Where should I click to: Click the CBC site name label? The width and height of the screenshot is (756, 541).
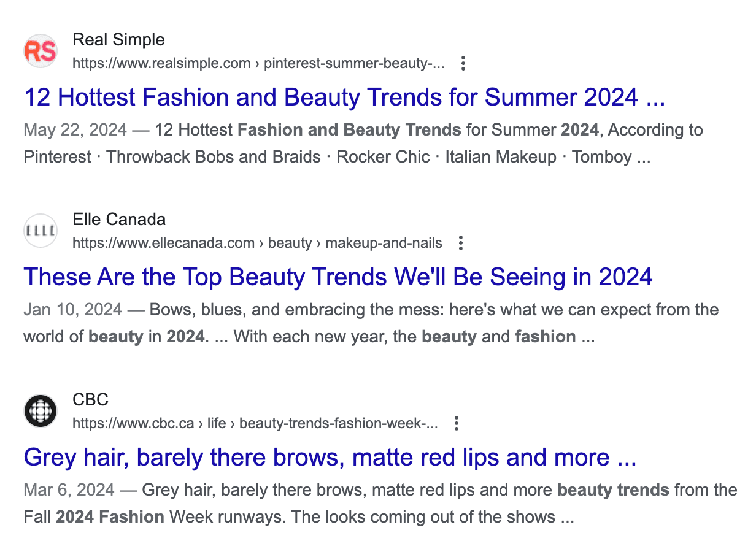tap(90, 399)
